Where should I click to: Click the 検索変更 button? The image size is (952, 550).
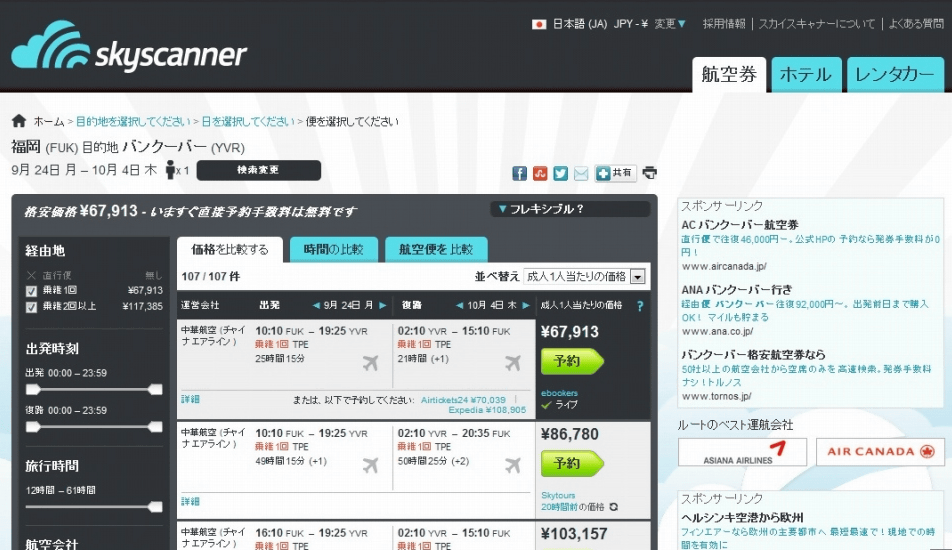click(259, 170)
